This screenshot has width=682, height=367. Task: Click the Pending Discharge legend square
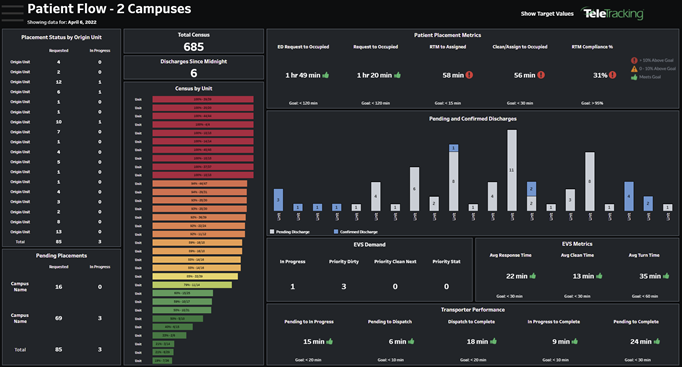click(272, 232)
